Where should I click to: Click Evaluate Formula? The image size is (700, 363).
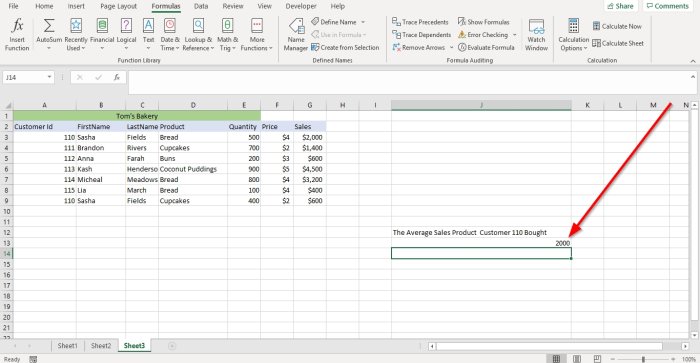click(486, 47)
